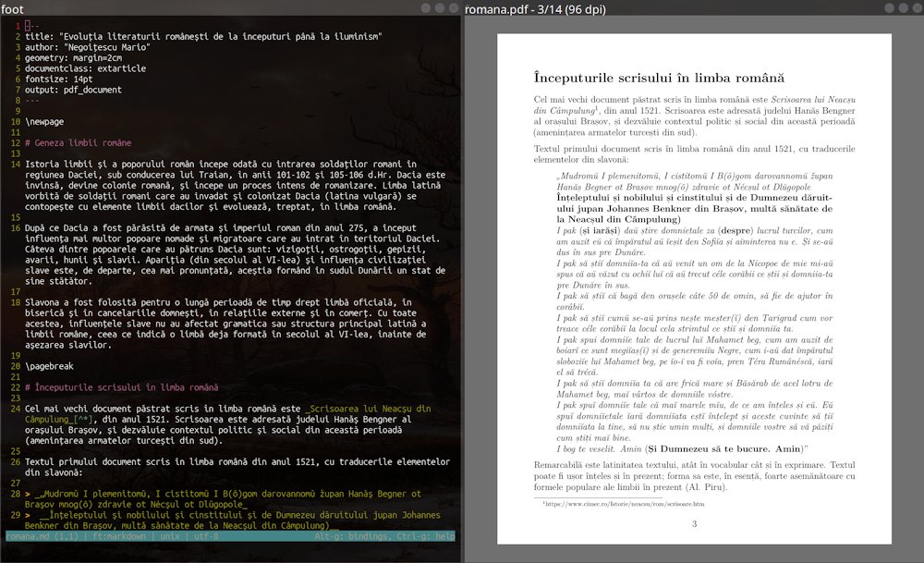
Task: Click '„Mudromŭ I plemenitomŭ' quote line in the PDF
Action: (695, 177)
